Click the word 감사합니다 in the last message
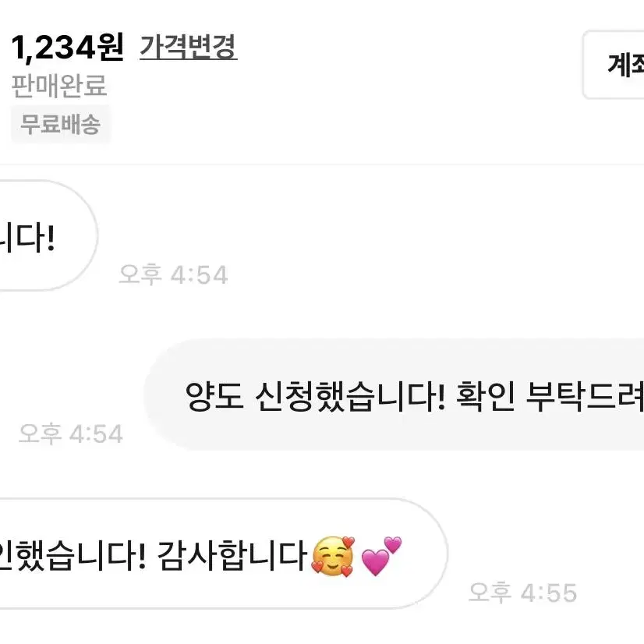This screenshot has height=644, width=644. tap(232, 555)
